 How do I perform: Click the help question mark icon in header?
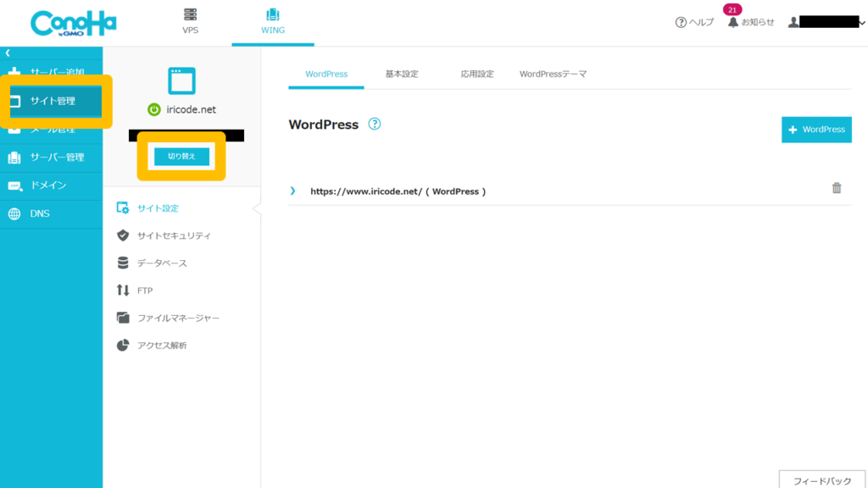click(x=681, y=23)
